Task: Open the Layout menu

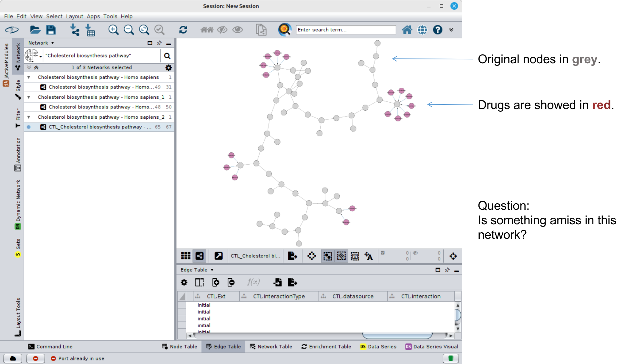Action: [x=74, y=16]
